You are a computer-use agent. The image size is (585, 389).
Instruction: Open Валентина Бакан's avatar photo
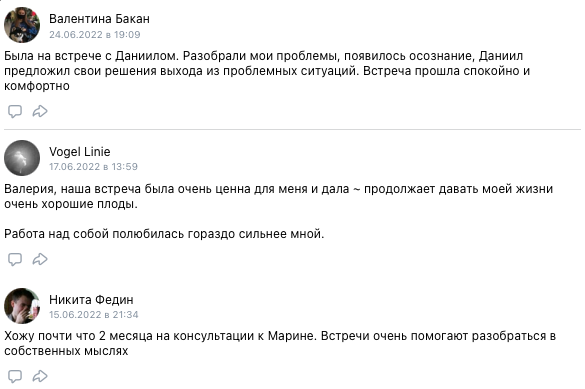pyautogui.click(x=22, y=25)
